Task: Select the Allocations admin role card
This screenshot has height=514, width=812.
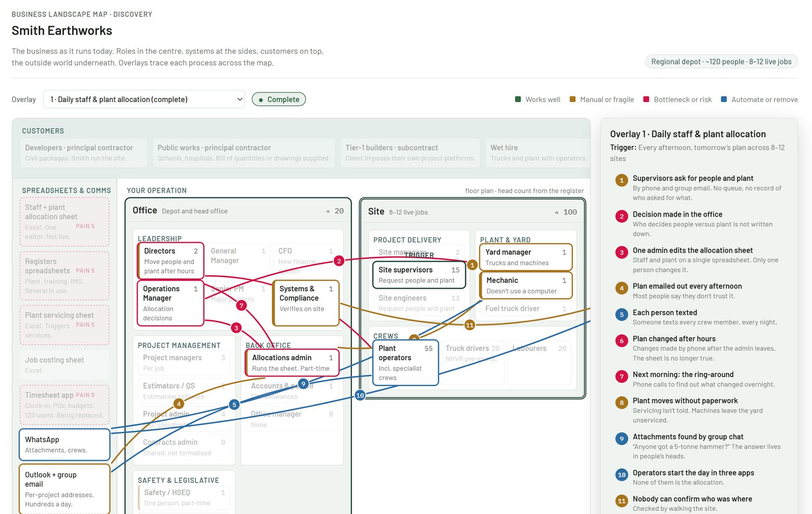Action: [x=292, y=363]
